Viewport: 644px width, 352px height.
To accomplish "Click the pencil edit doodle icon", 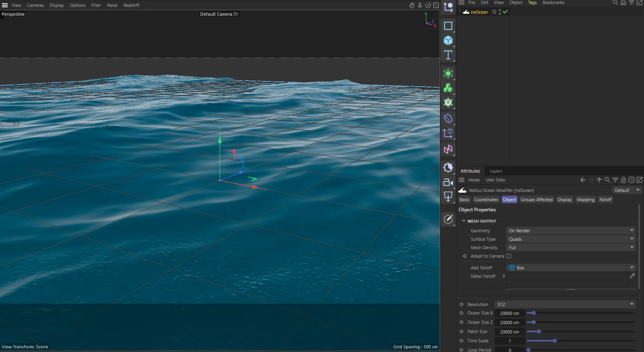I will pyautogui.click(x=448, y=219).
